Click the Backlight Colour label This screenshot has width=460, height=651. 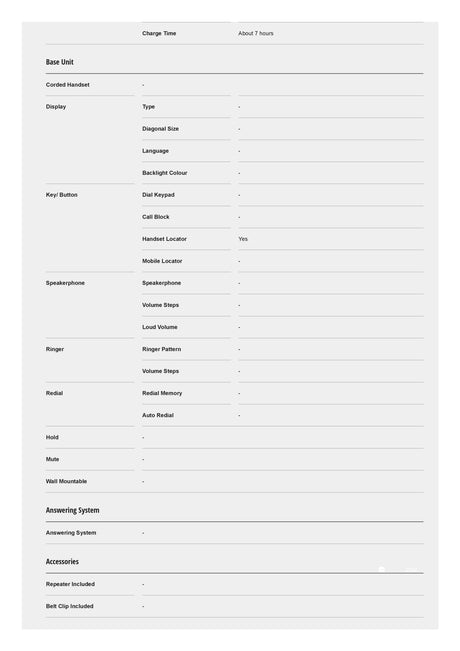[164, 173]
